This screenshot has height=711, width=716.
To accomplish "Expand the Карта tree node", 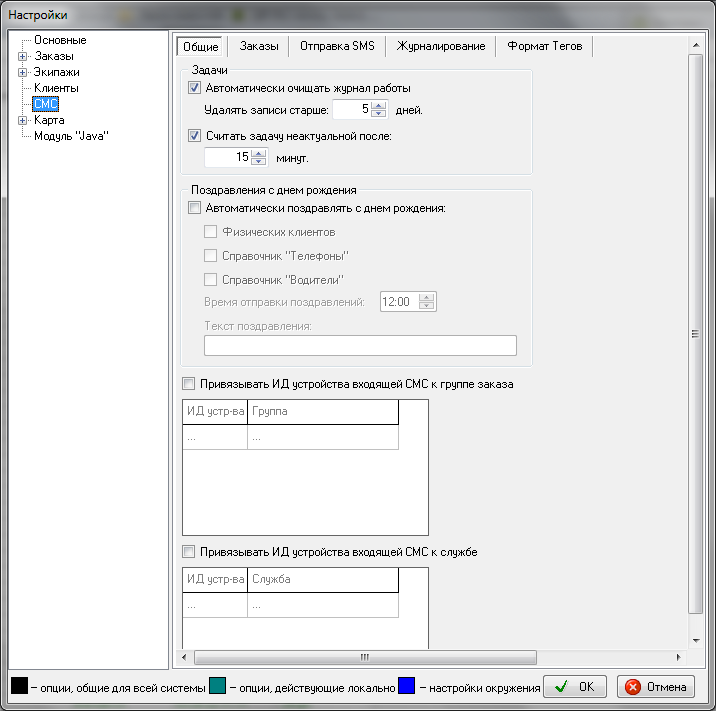I will (x=23, y=120).
